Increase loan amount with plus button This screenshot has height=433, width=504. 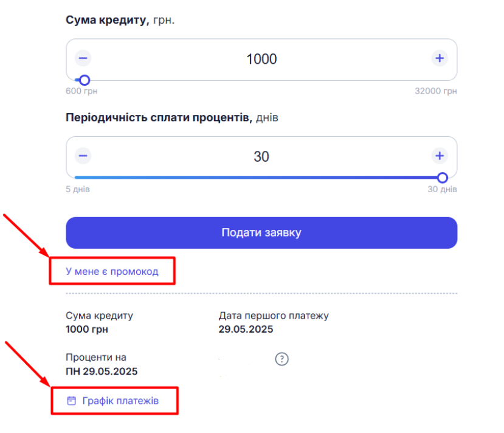point(440,58)
